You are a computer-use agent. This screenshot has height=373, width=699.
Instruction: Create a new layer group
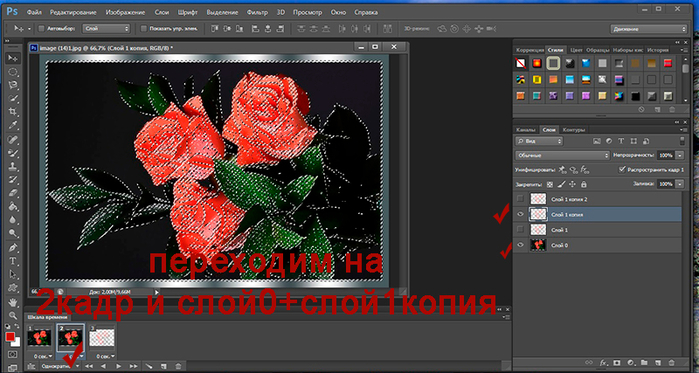pyautogui.click(x=644, y=363)
